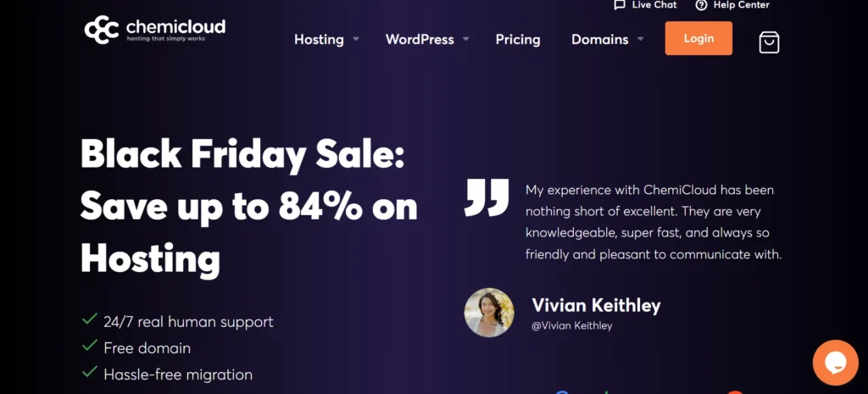Click the ChemiCloud logo icon
868x394 pixels.
tap(103, 29)
